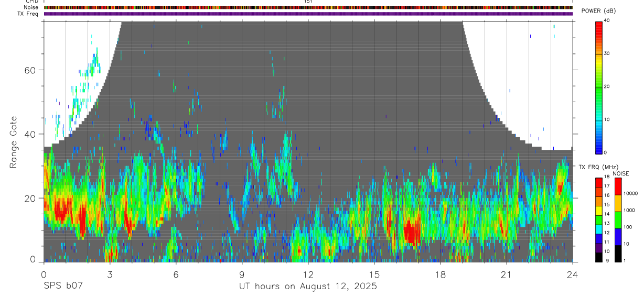Click the range gate 20 tick label
644x297 pixels.
tap(30, 199)
